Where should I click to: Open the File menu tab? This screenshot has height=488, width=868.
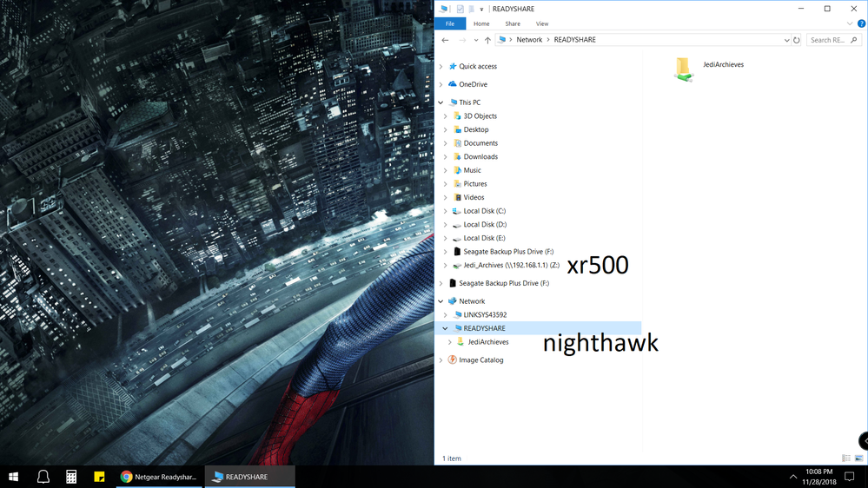tap(449, 24)
